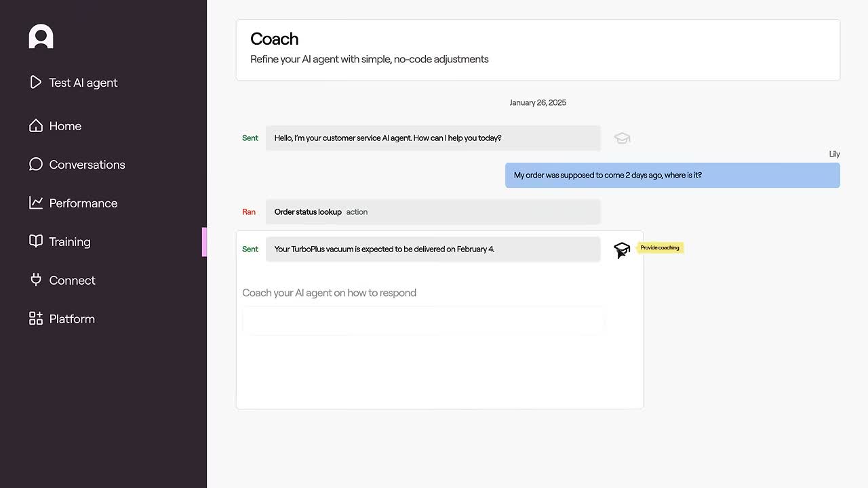Screen dimensions: 868x488
Task: Click the red Ran status label
Action: (249, 212)
